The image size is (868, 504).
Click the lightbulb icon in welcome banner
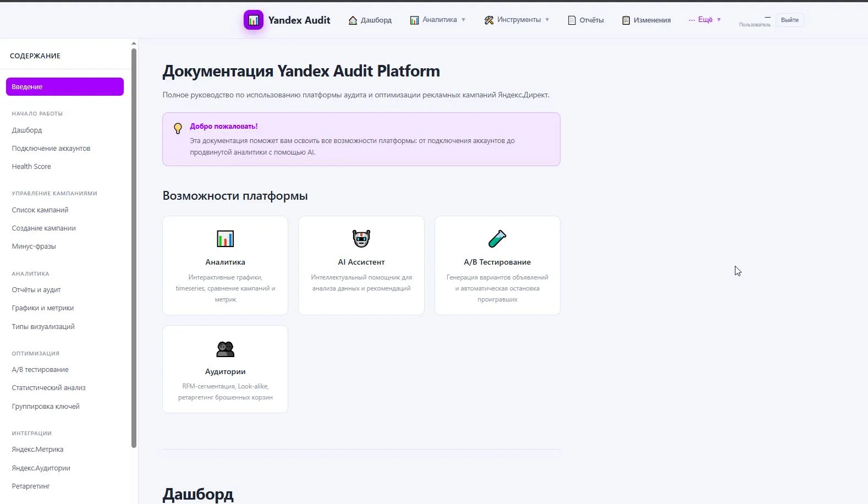pyautogui.click(x=178, y=128)
